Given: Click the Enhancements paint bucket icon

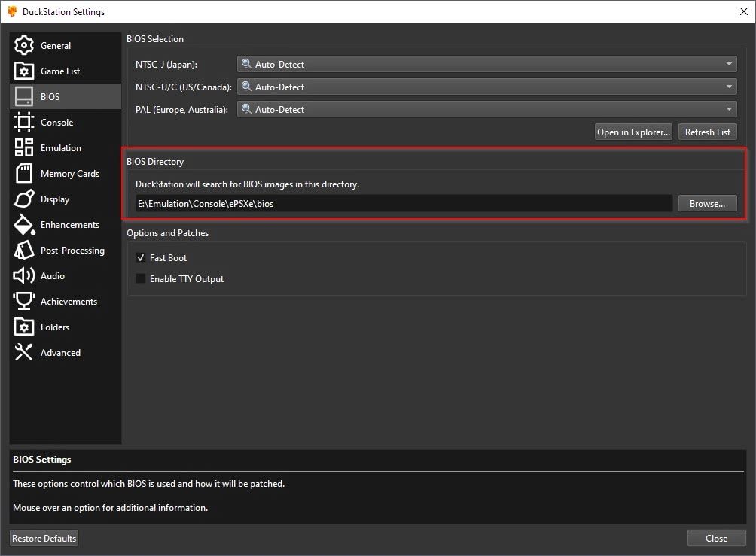Looking at the screenshot, I should [x=23, y=224].
